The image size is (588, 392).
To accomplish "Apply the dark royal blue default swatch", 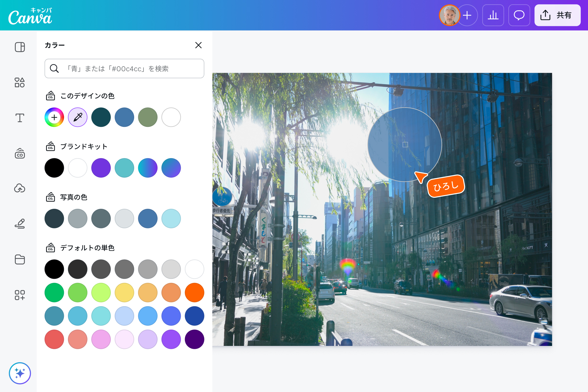I will click(x=194, y=316).
